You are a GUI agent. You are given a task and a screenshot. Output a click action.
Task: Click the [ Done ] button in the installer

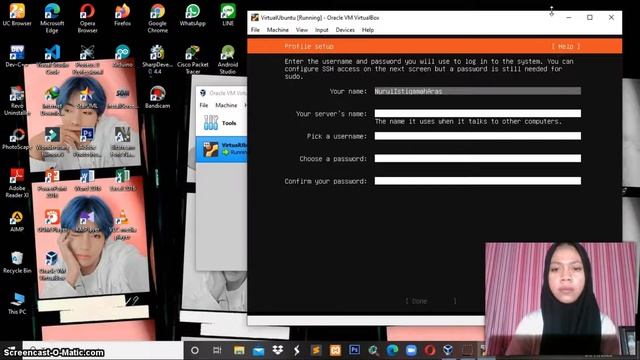pyautogui.click(x=431, y=301)
